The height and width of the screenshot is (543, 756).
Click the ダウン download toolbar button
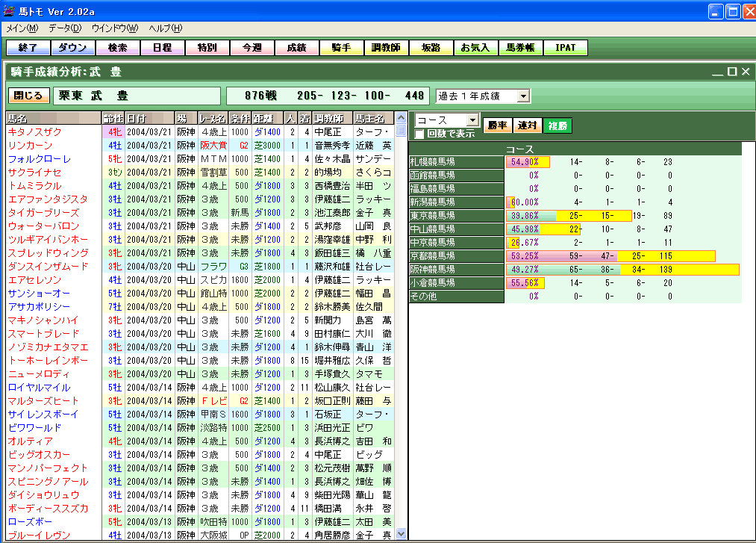pyautogui.click(x=72, y=48)
